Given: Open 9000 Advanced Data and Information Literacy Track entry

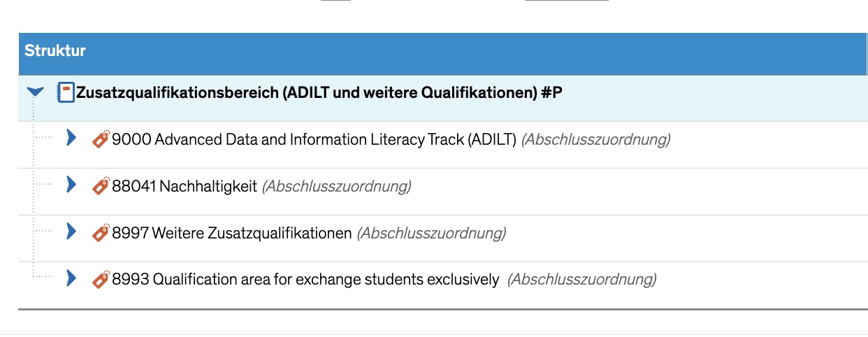Looking at the screenshot, I should pos(314,140).
